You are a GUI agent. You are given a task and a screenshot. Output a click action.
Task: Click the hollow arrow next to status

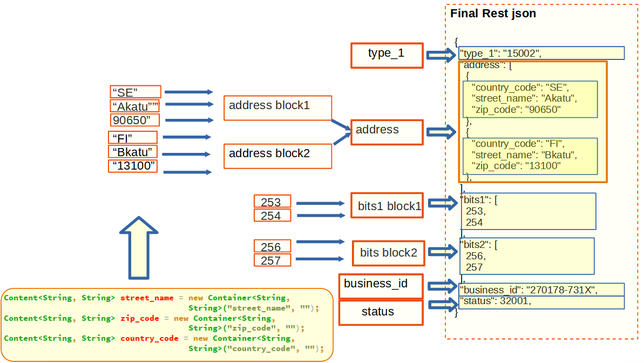(x=443, y=305)
